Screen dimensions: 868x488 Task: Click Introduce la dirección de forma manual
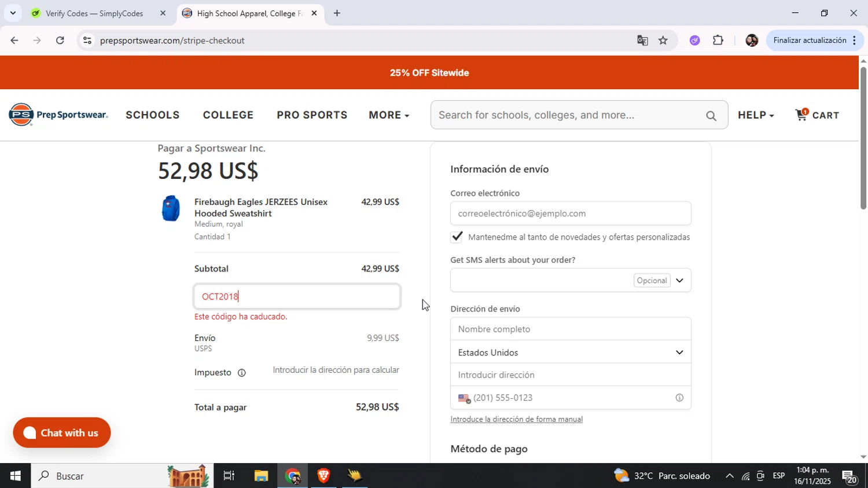click(517, 420)
